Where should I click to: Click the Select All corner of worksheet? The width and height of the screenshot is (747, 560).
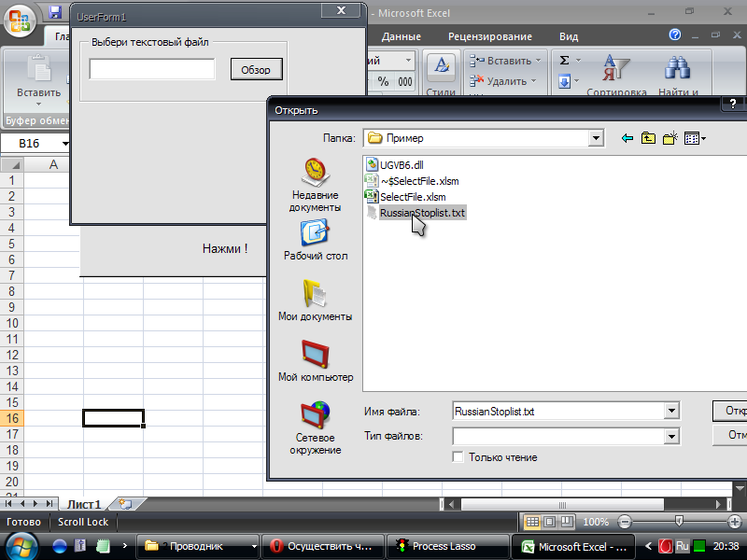tap(12, 165)
